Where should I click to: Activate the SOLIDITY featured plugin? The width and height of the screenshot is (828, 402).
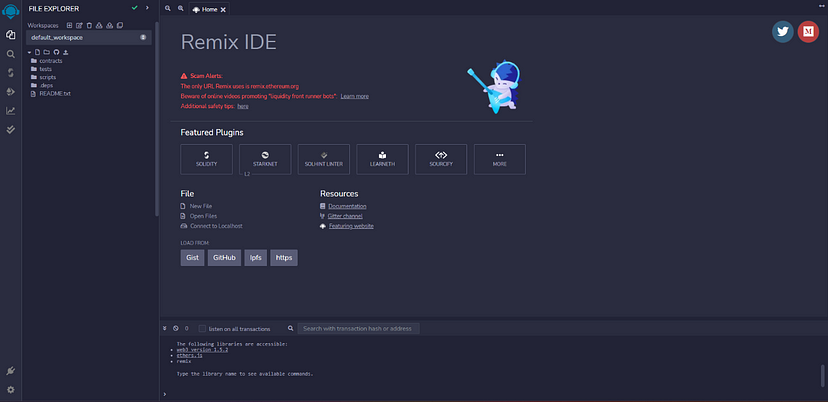(206, 159)
